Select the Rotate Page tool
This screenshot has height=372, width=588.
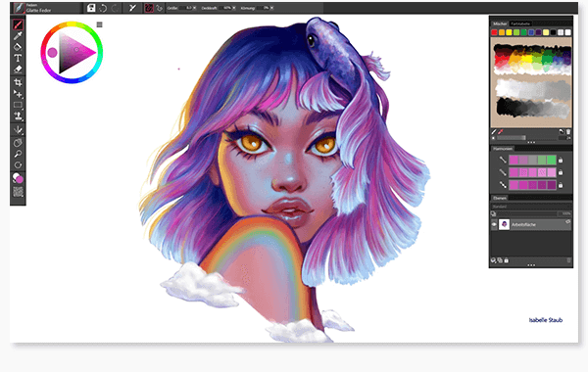click(x=18, y=143)
